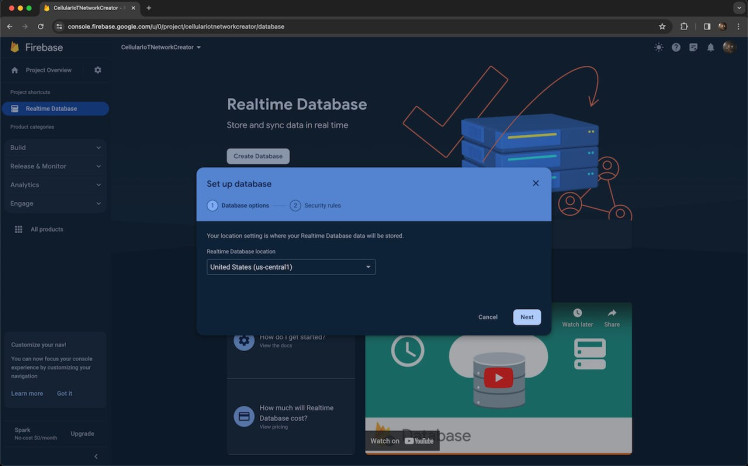Open the Realtime Database location dropdown

[x=290, y=267]
